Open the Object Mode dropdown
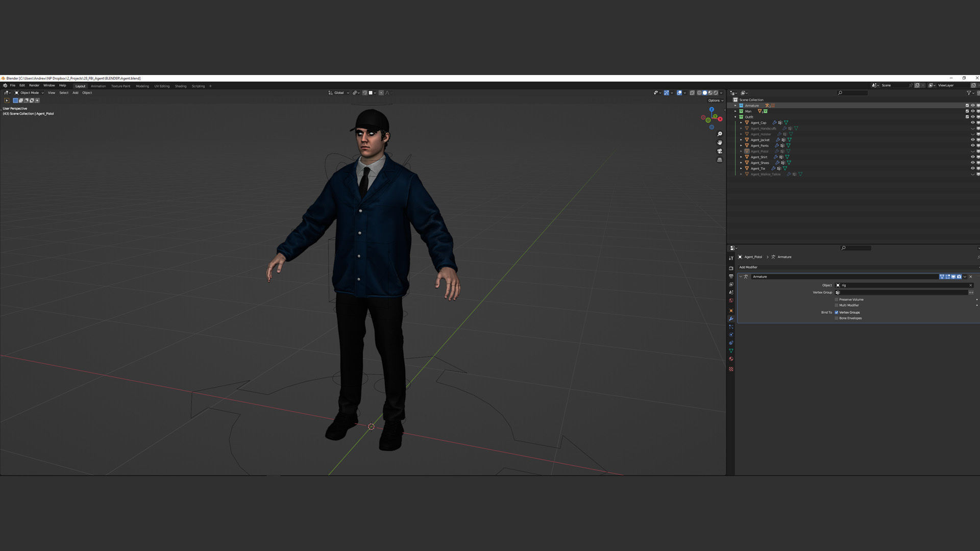The height and width of the screenshot is (551, 980). pos(29,93)
